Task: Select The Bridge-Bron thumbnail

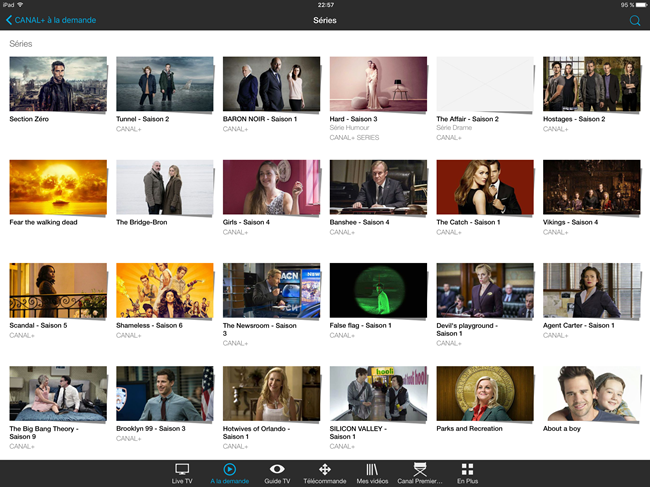Action: [x=165, y=187]
